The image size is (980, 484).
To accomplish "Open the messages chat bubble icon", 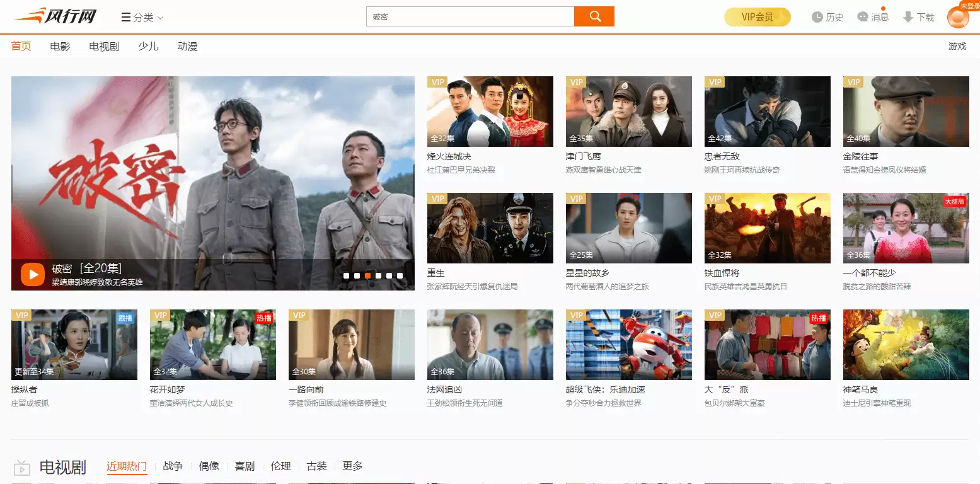I will [863, 17].
